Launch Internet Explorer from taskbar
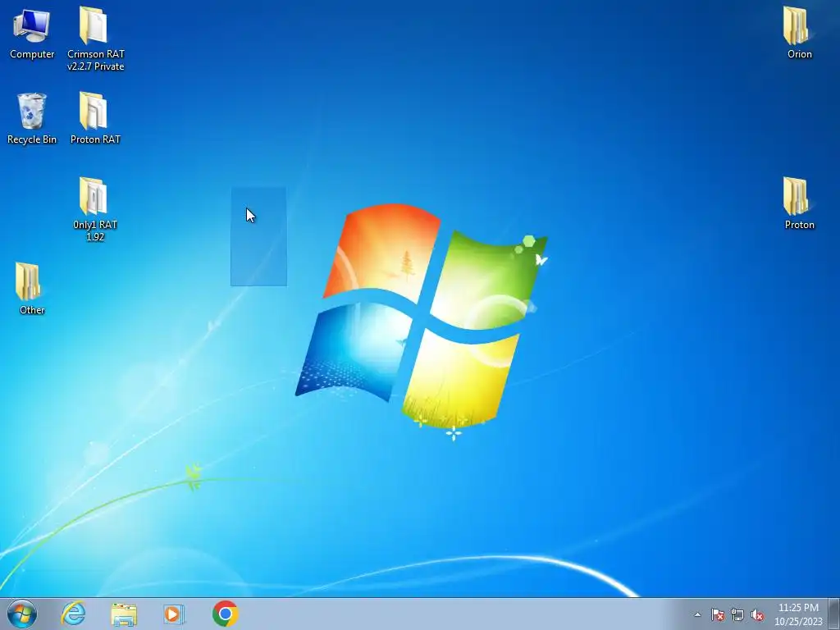Image resolution: width=840 pixels, height=630 pixels. pyautogui.click(x=73, y=614)
